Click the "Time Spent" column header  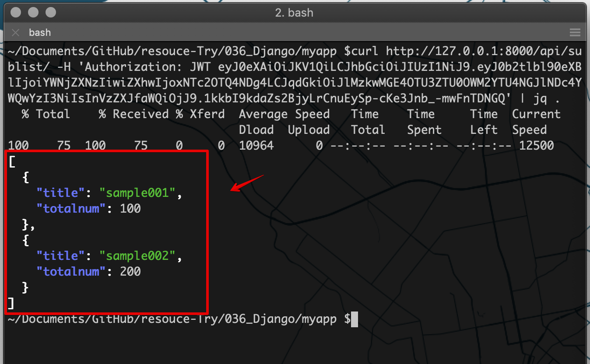[425, 122]
